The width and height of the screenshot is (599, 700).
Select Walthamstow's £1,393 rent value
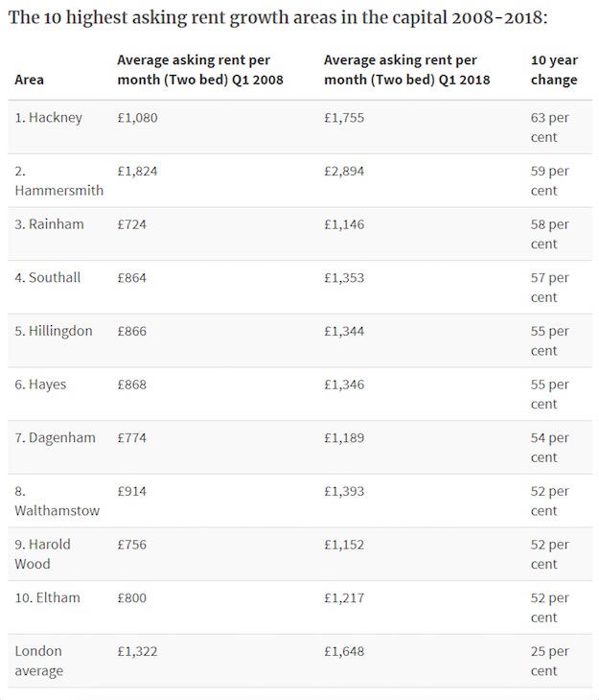tap(344, 491)
